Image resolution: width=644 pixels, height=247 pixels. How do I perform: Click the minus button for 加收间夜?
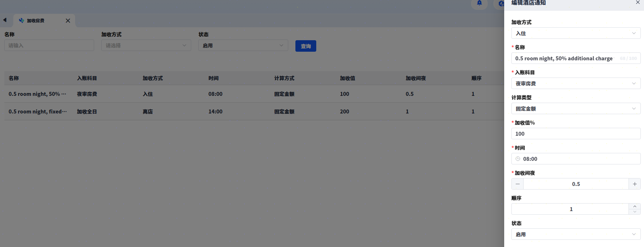coord(517,184)
